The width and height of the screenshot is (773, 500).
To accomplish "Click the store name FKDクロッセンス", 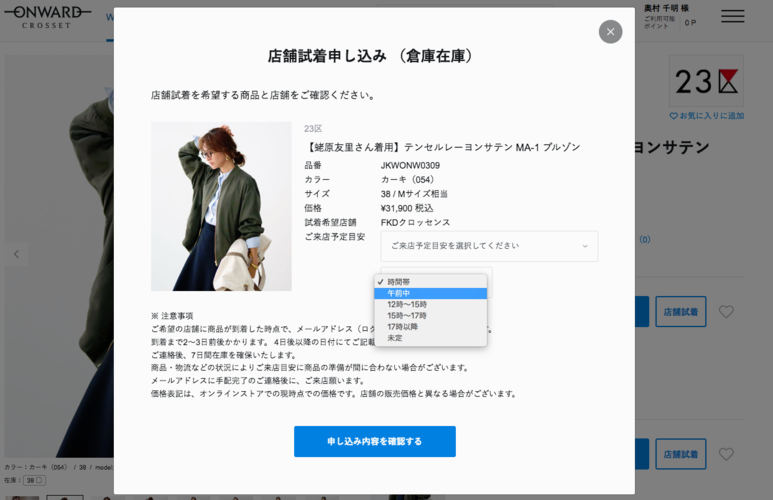I will (415, 222).
